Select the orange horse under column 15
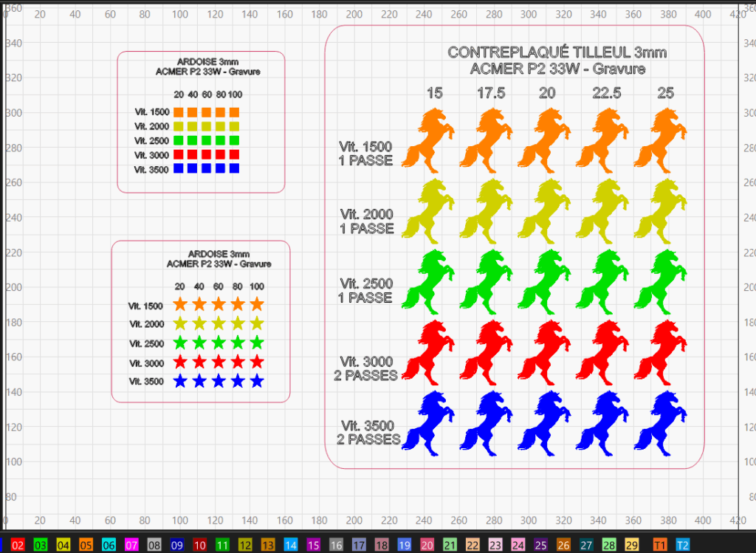756x553 pixels. point(429,140)
